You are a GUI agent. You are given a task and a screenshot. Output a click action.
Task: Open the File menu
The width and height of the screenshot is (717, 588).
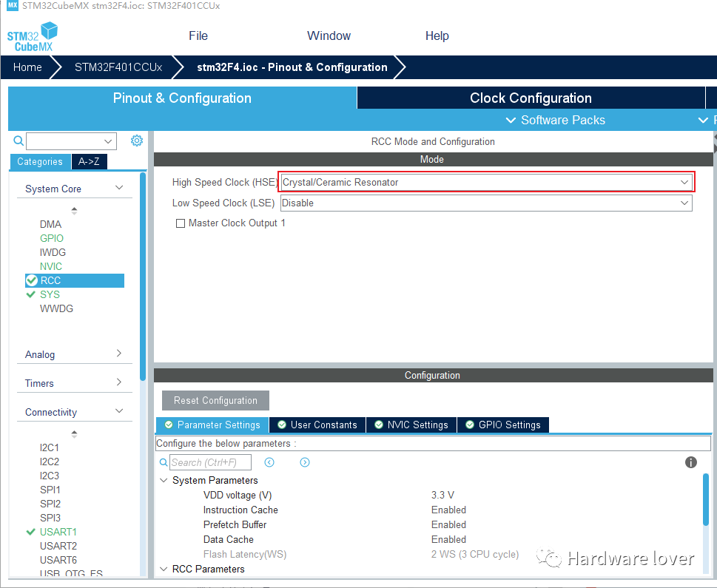(x=198, y=36)
